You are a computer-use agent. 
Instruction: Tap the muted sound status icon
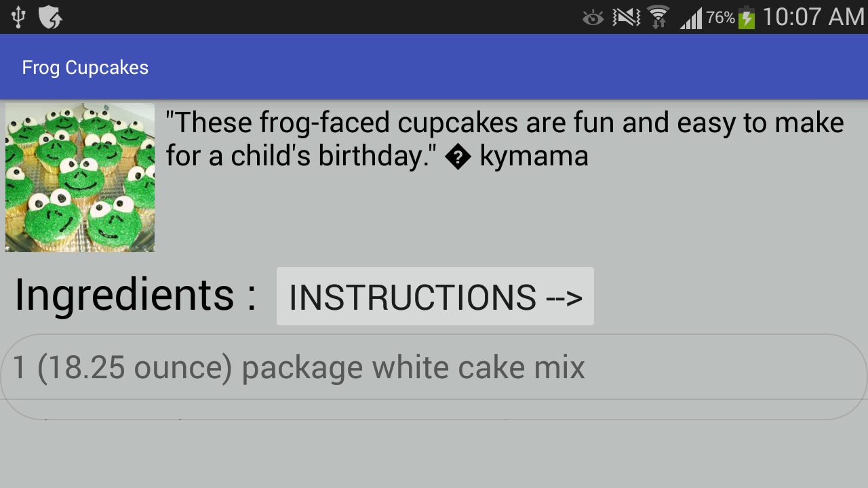pos(626,17)
